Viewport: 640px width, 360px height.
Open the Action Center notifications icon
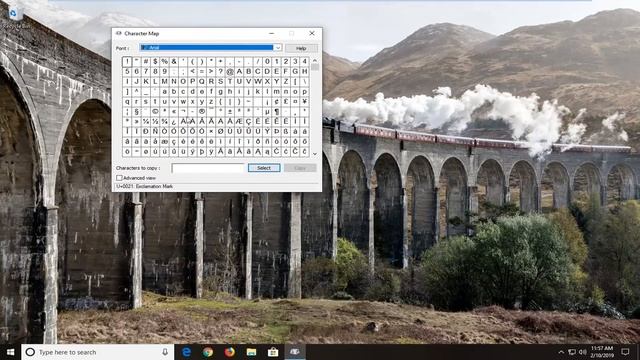click(625, 352)
